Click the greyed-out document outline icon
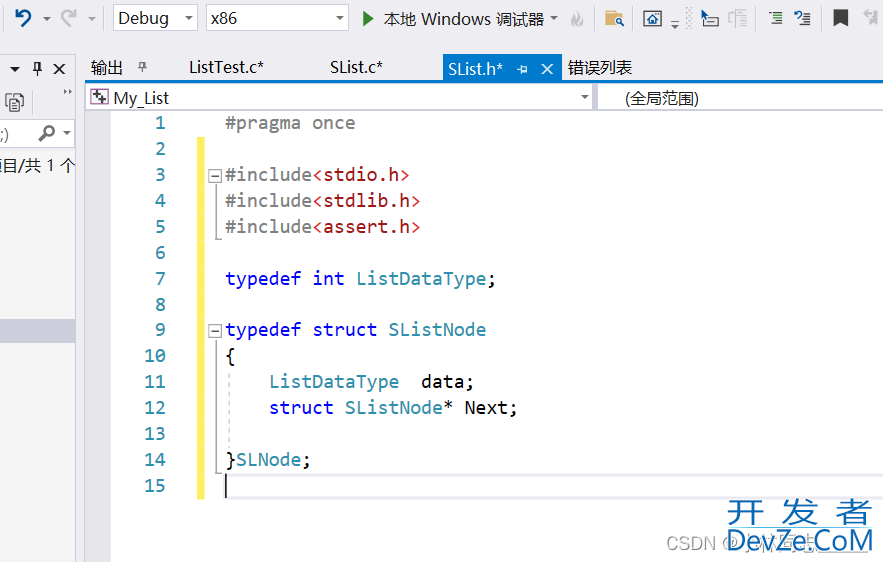Screen dimensions: 883x562 [737, 19]
